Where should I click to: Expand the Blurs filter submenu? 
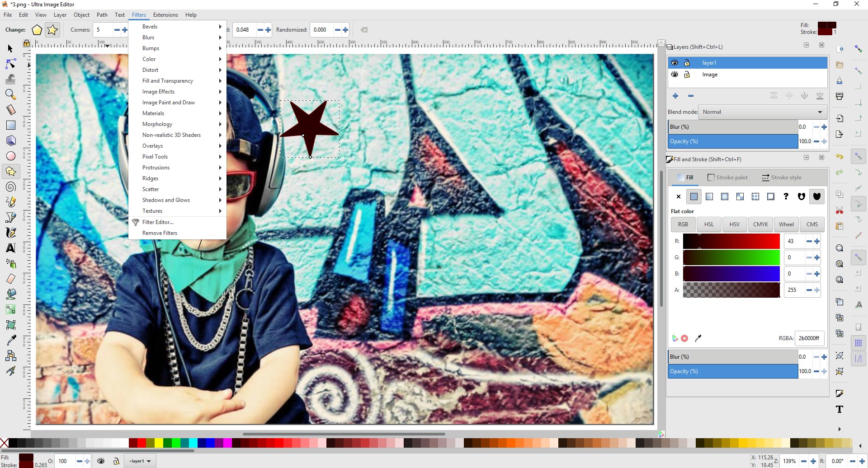pyautogui.click(x=178, y=37)
